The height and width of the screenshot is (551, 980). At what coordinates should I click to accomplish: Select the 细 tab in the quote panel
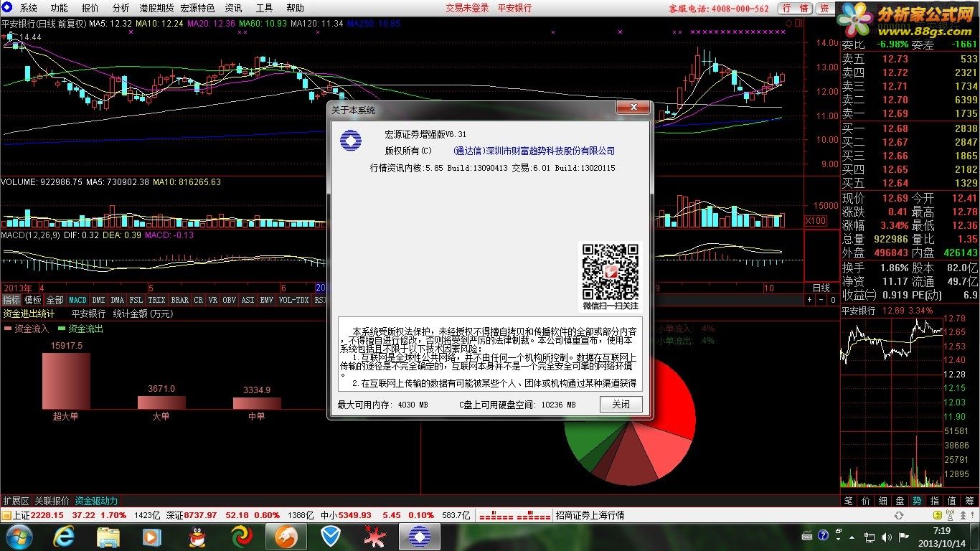(883, 501)
